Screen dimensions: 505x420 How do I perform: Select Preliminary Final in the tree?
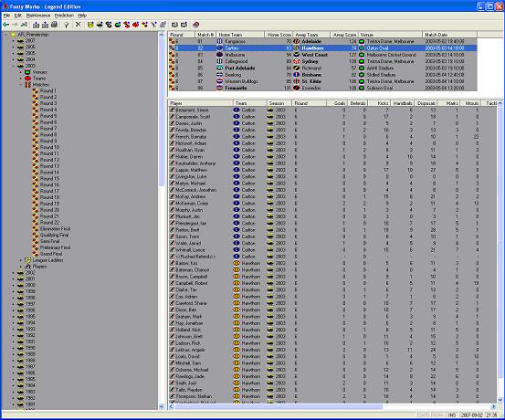click(55, 247)
